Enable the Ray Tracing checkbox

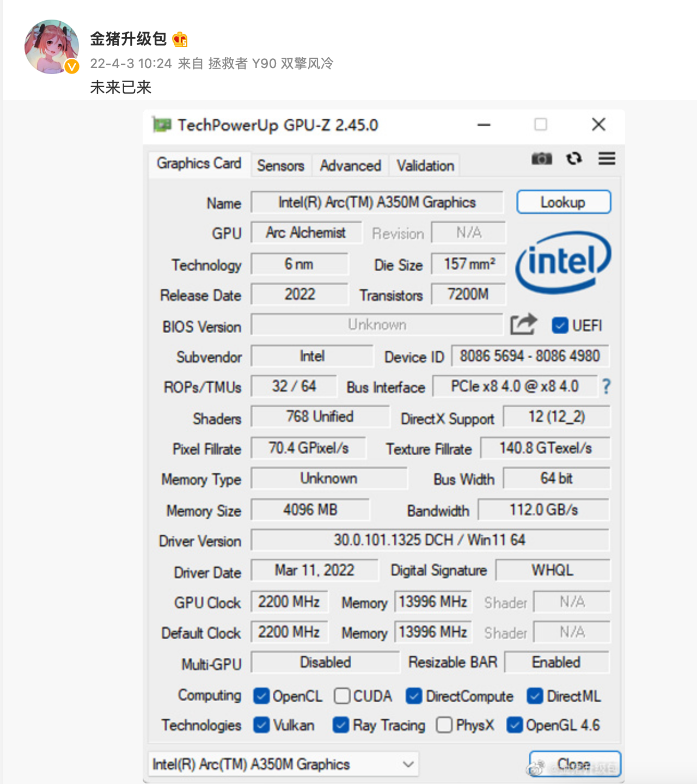coord(341,725)
